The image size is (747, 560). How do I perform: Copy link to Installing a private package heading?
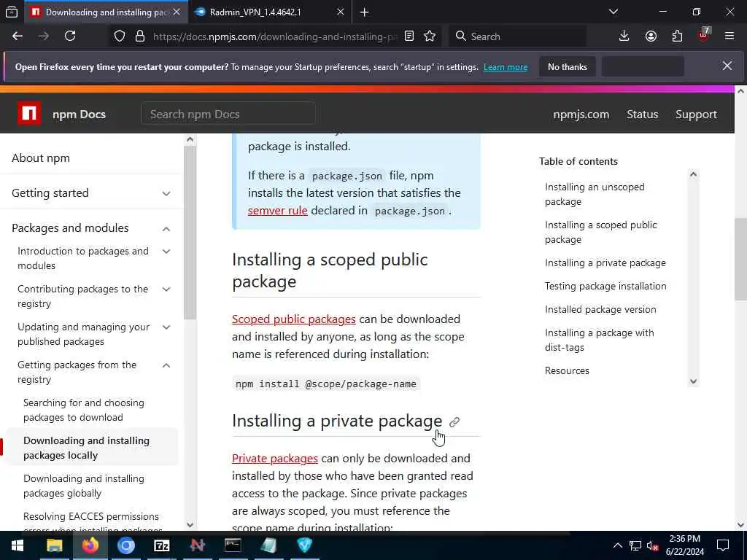(454, 422)
